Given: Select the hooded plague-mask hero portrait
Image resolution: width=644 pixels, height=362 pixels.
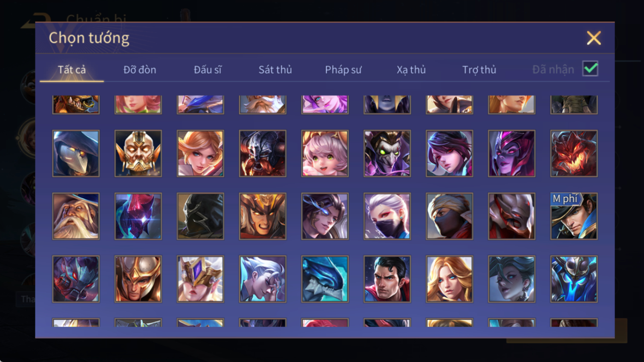Looking at the screenshot, I should tap(76, 153).
